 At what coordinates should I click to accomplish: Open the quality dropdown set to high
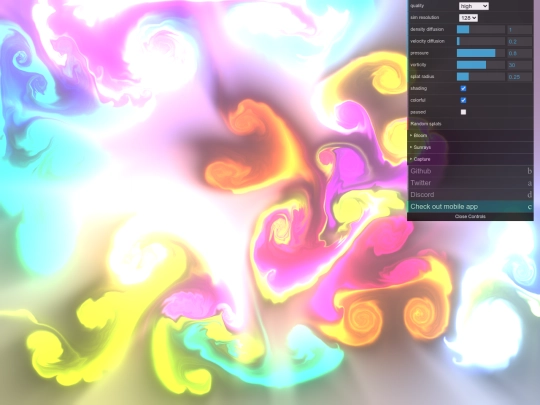(474, 6)
